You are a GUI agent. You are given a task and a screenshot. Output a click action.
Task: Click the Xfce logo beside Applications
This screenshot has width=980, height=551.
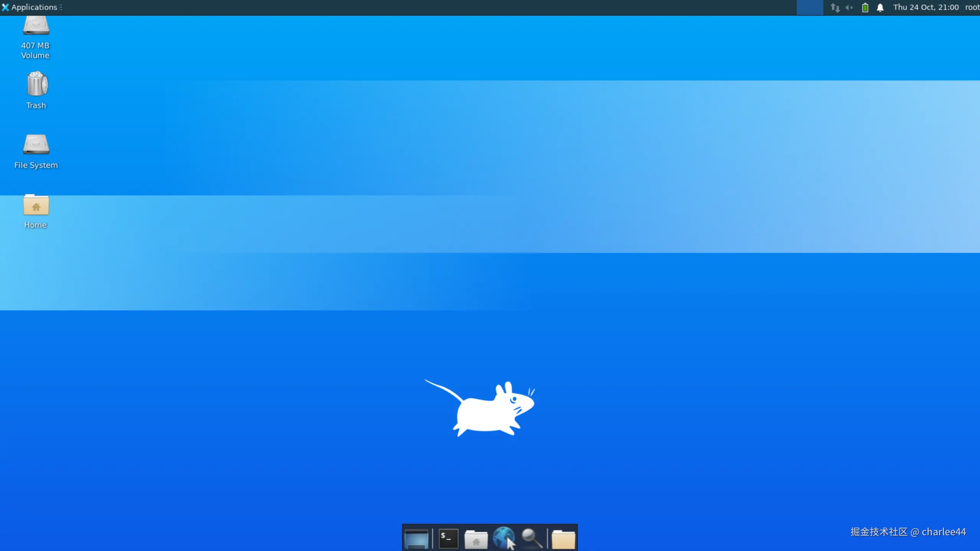[x=5, y=7]
